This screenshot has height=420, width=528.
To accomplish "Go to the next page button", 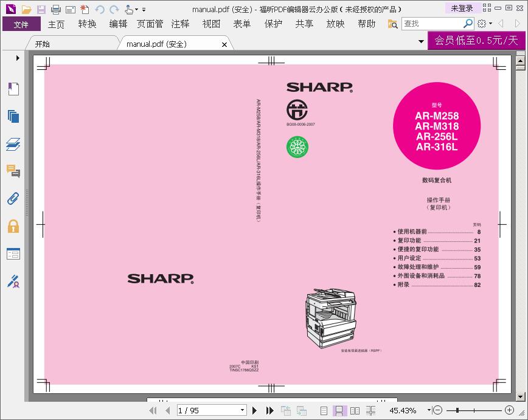I will [254, 410].
